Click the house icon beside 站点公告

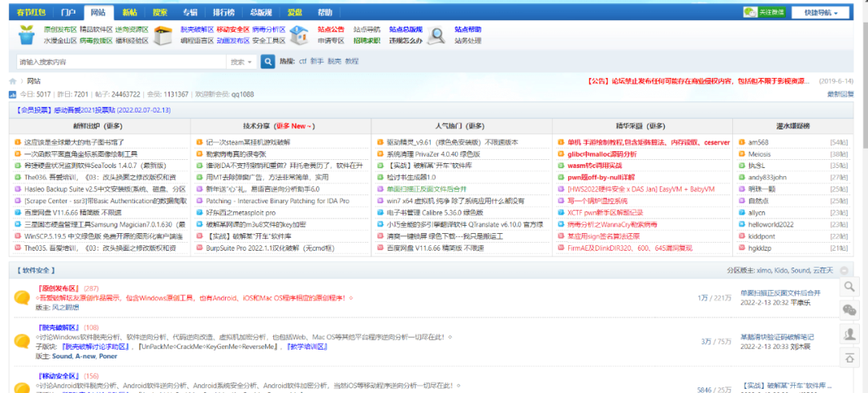click(x=299, y=35)
